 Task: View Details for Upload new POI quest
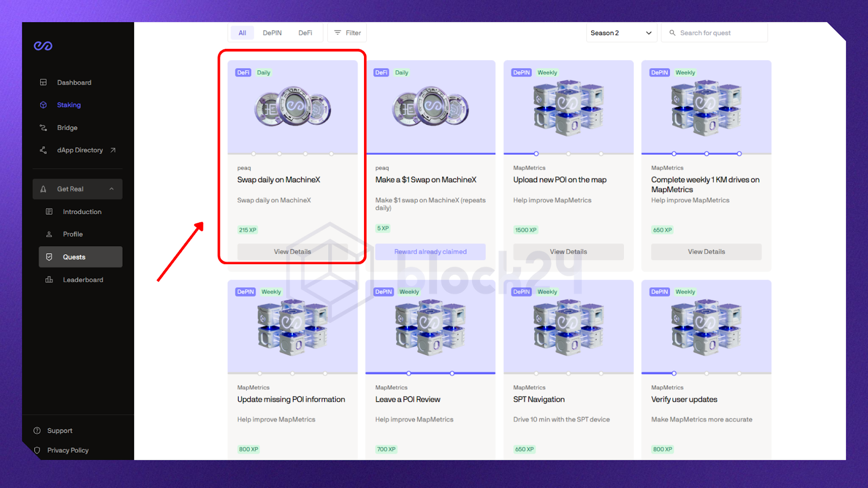pos(568,252)
